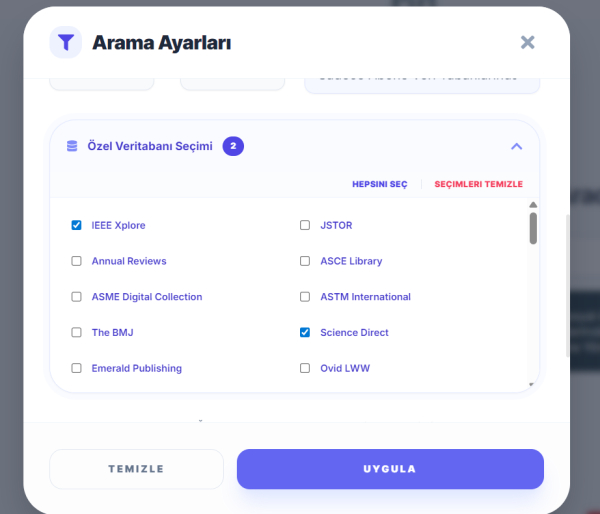The image size is (600, 514).
Task: Click the database list scrollbar thumb
Action: pyautogui.click(x=533, y=227)
